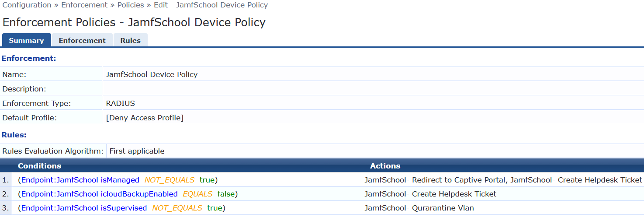Click the RADIUS enforcement type value
Image resolution: width=644 pixels, height=221 pixels.
pos(121,104)
